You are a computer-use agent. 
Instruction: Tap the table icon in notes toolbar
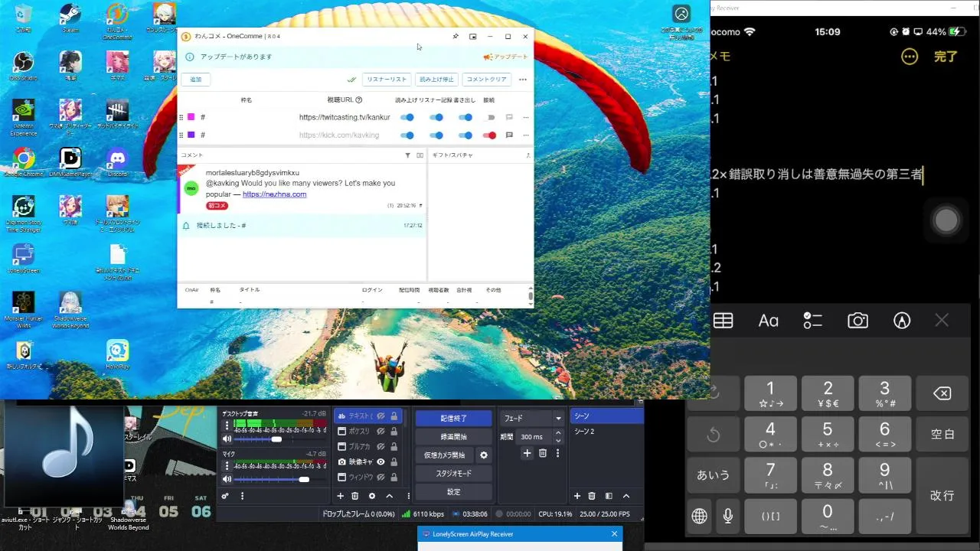pyautogui.click(x=723, y=321)
